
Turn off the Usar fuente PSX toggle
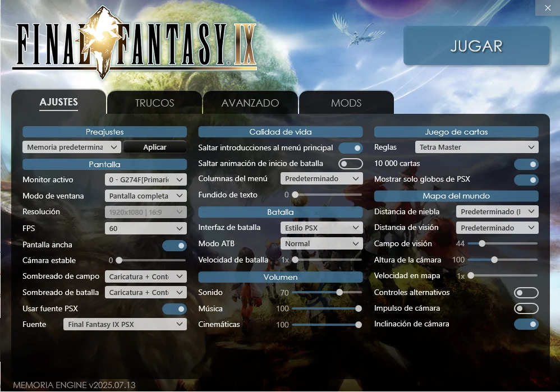tap(175, 308)
